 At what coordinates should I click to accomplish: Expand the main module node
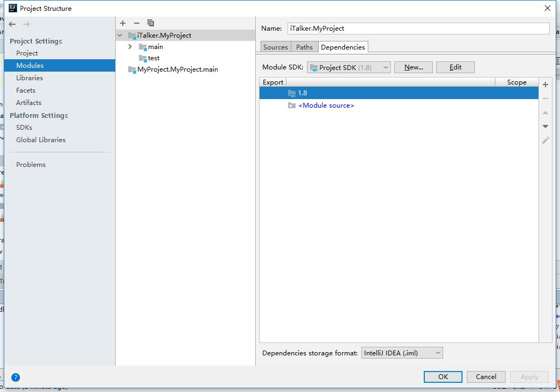(x=130, y=47)
